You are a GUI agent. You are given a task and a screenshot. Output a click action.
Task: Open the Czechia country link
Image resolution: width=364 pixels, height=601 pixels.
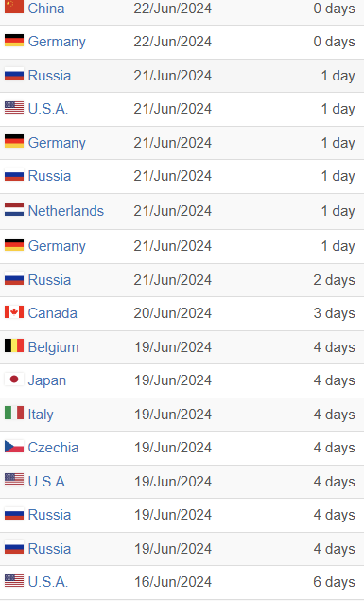click(53, 448)
